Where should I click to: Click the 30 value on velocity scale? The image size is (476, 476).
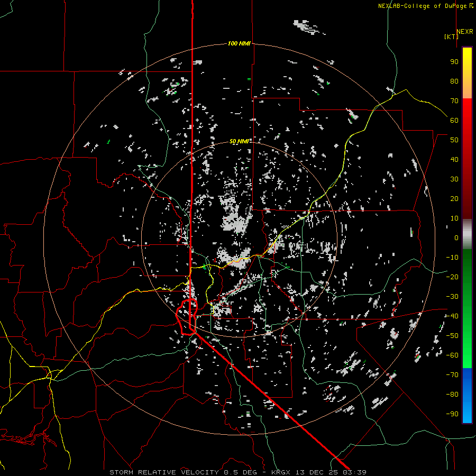pyautogui.click(x=454, y=179)
